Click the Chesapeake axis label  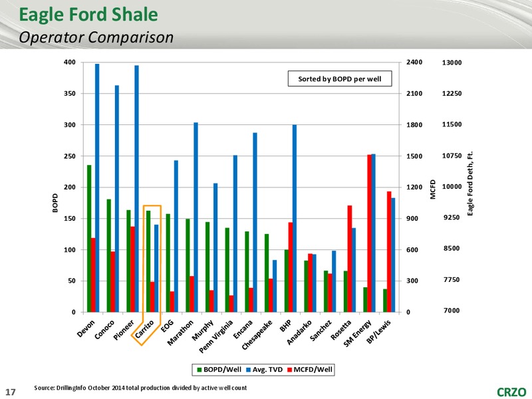(257, 335)
